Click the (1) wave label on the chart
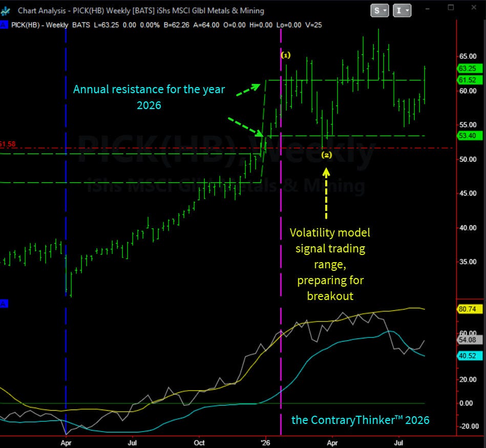Screen dimensions: 486x448 tap(285, 55)
